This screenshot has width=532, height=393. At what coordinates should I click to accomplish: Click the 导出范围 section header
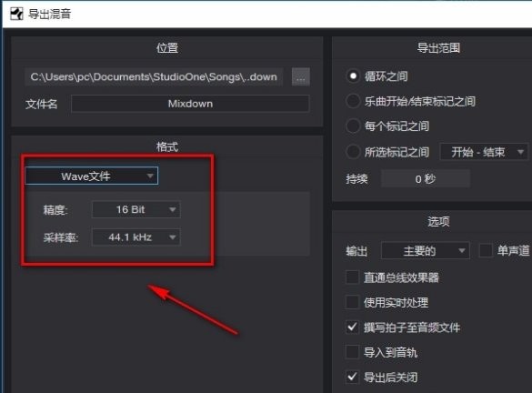click(438, 48)
